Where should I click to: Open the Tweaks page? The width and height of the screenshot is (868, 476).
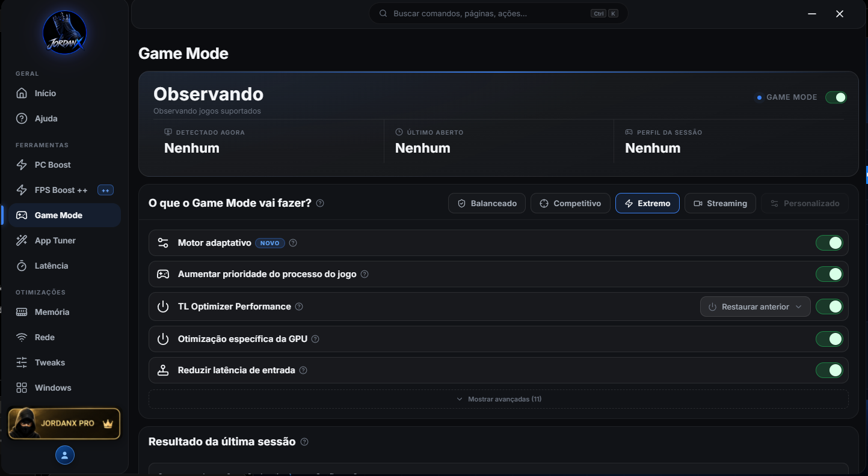click(x=64, y=362)
